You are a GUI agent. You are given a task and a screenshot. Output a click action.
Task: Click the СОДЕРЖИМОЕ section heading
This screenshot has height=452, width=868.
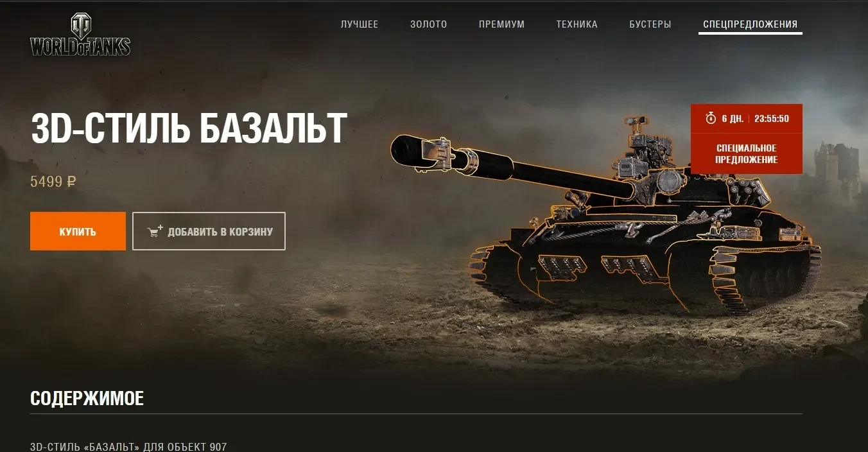pyautogui.click(x=87, y=398)
